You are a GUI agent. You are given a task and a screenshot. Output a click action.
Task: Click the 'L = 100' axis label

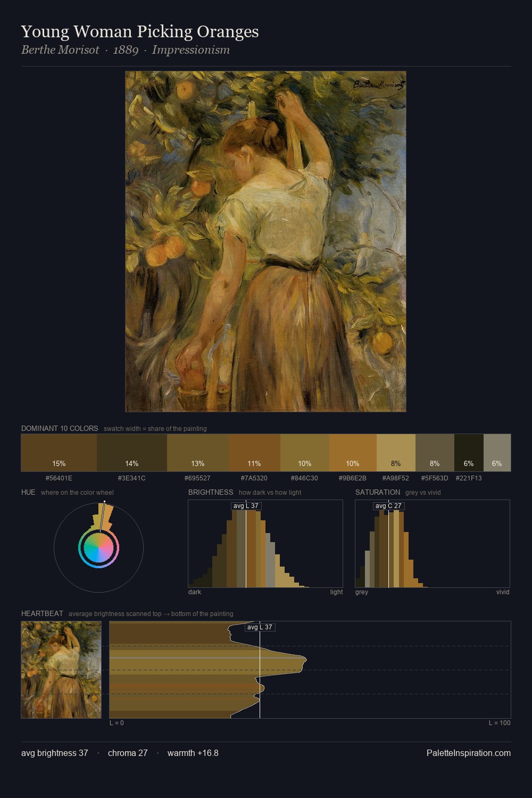(500, 723)
